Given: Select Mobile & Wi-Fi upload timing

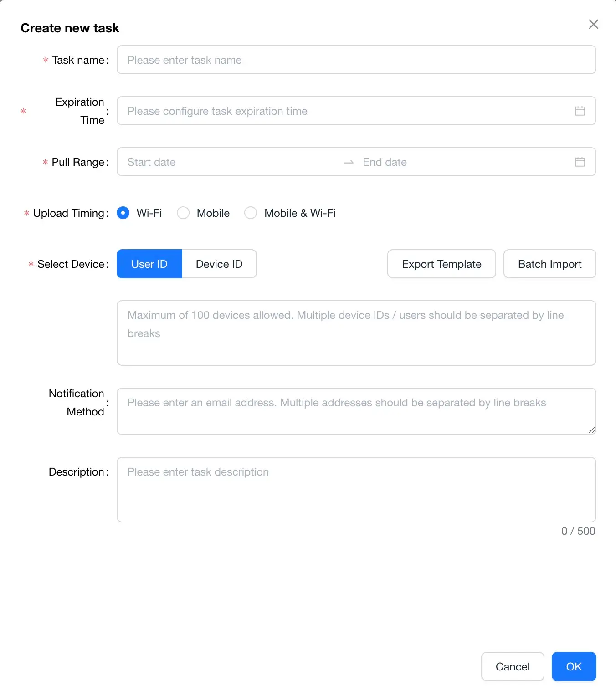Looking at the screenshot, I should [251, 213].
